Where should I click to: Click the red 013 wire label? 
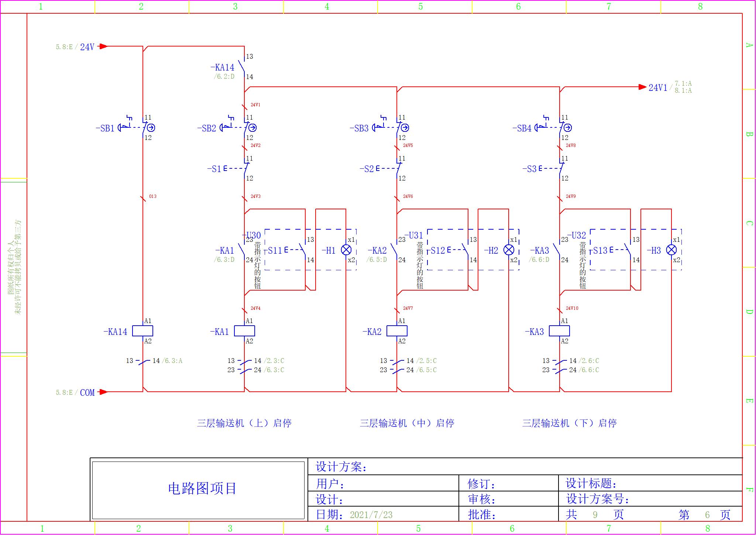pyautogui.click(x=152, y=196)
